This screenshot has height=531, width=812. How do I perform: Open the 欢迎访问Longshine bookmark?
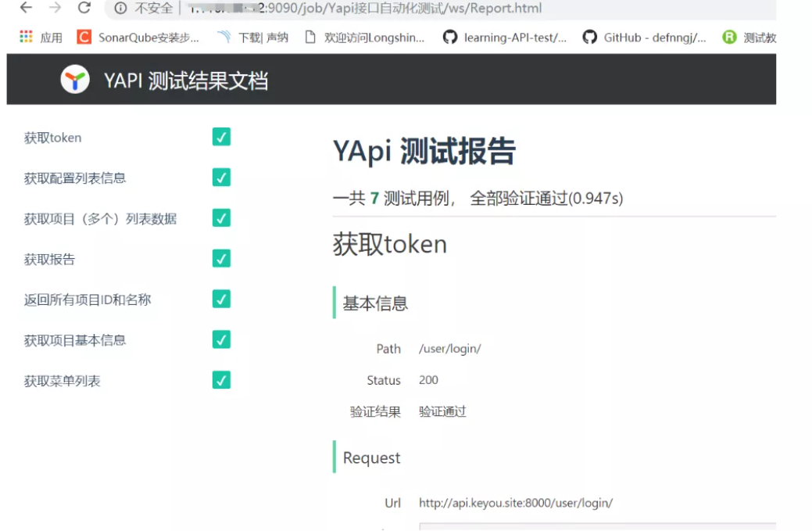365,37
